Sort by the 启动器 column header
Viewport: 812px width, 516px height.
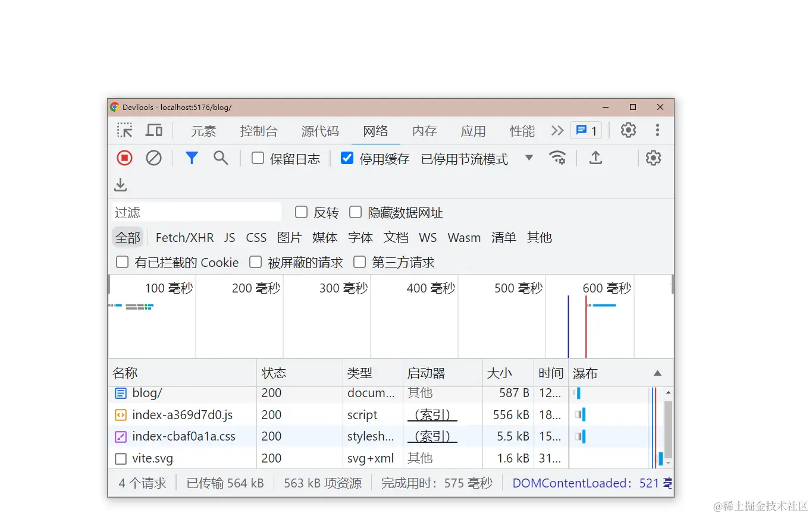[x=443, y=373]
